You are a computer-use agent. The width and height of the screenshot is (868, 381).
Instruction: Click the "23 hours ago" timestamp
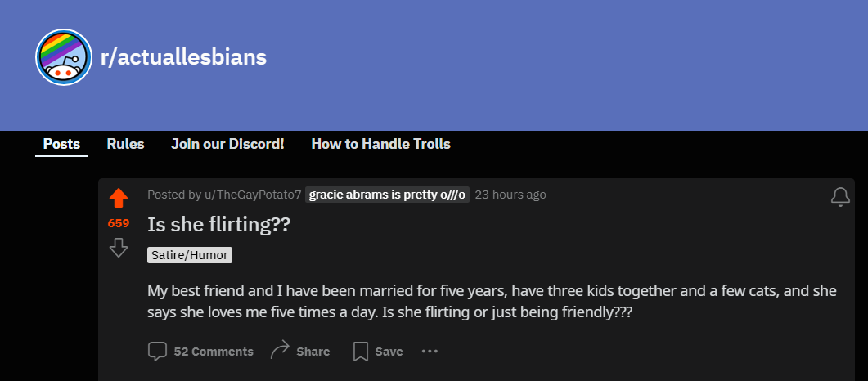point(510,195)
